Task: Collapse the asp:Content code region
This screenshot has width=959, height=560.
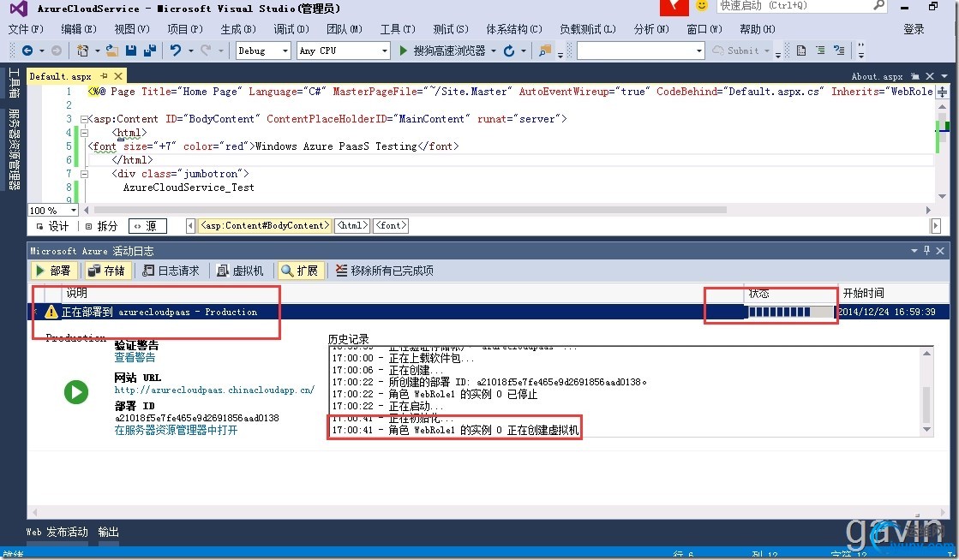Action: [x=84, y=119]
